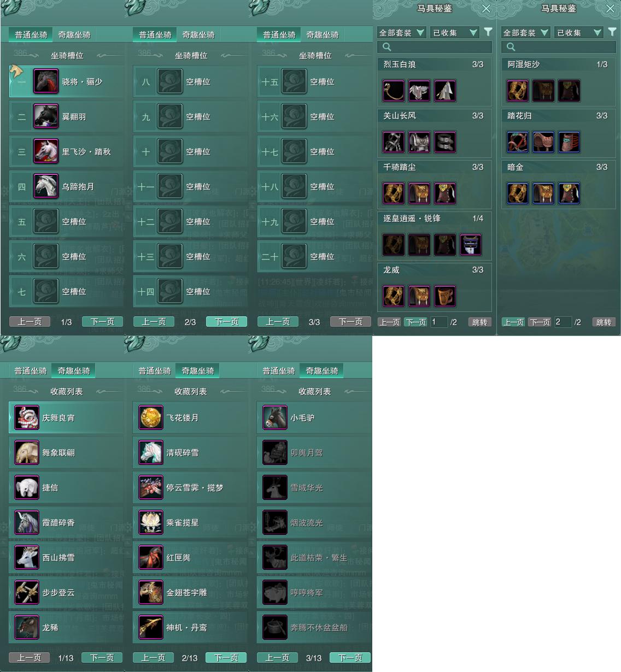Select the 飞花镂月 golden mount icon
Screen dimensions: 621x672
(151, 417)
